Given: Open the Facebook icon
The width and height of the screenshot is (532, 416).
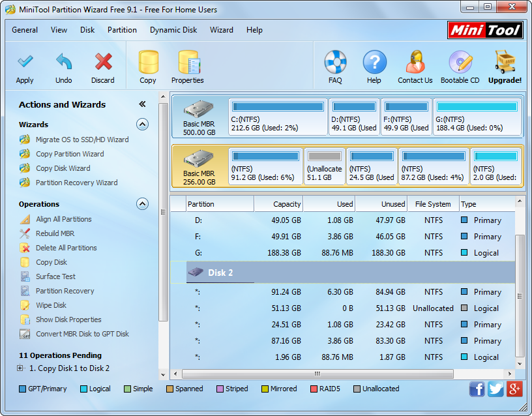Looking at the screenshot, I should (x=477, y=389).
